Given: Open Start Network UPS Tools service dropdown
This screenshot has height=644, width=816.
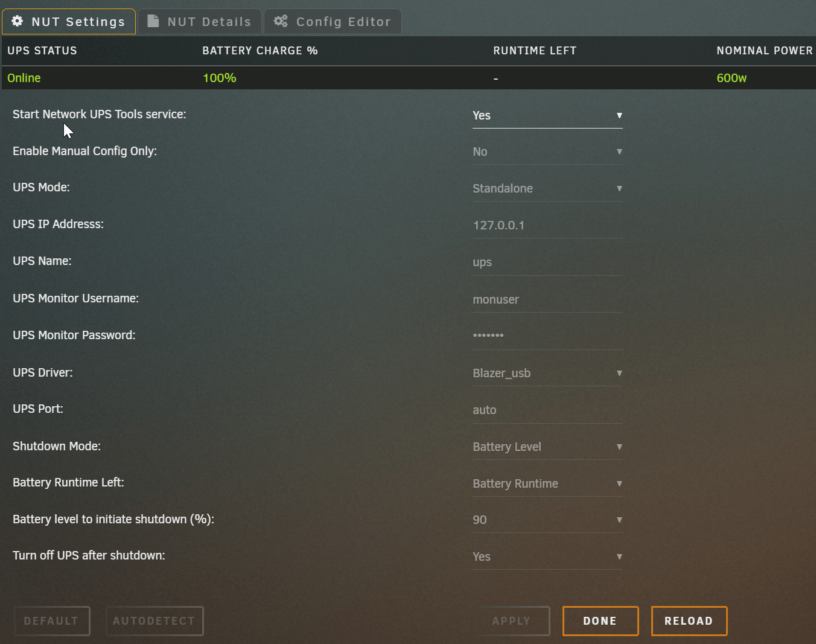Looking at the screenshot, I should tap(547, 115).
